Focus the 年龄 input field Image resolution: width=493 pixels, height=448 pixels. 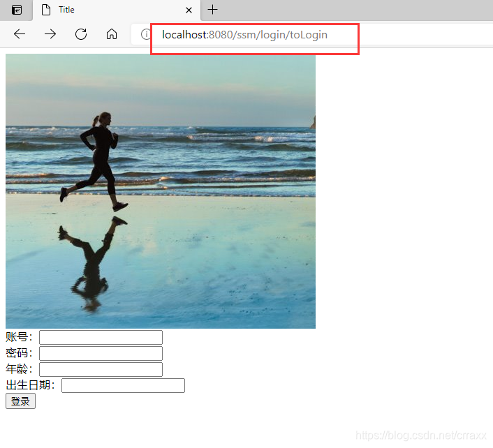pos(101,369)
